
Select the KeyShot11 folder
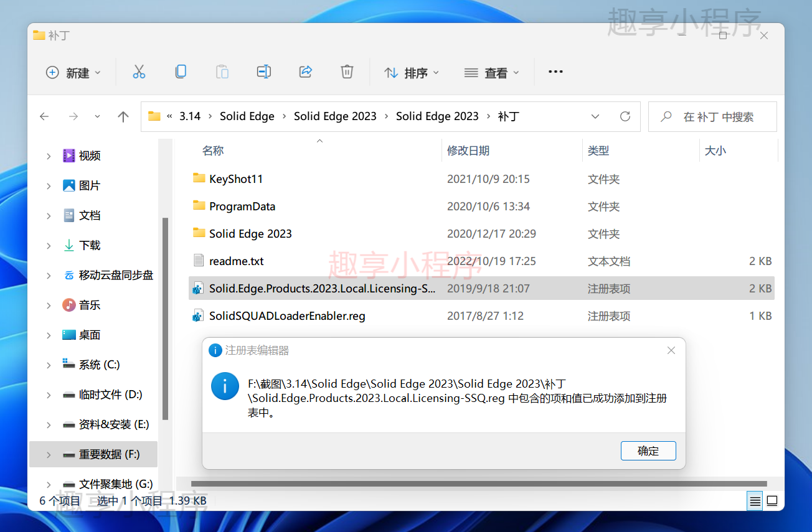tap(481, 179)
